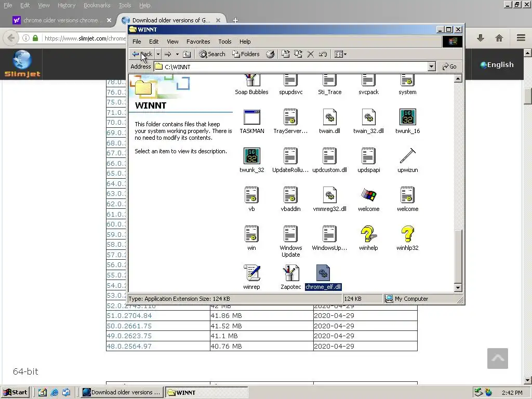Select the spupdsvc file

click(x=291, y=85)
